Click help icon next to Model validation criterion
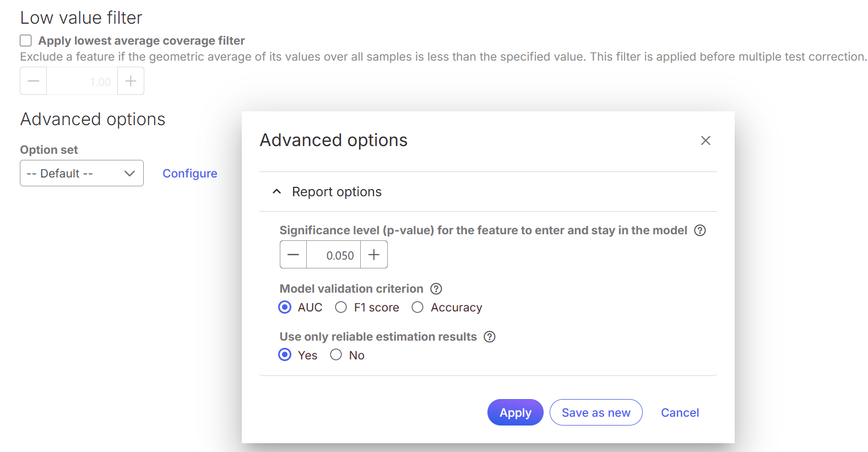This screenshot has width=868, height=452. [x=436, y=289]
